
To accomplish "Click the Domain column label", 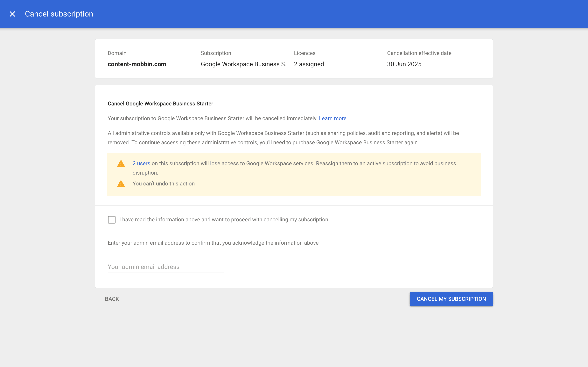I will coord(117,53).
